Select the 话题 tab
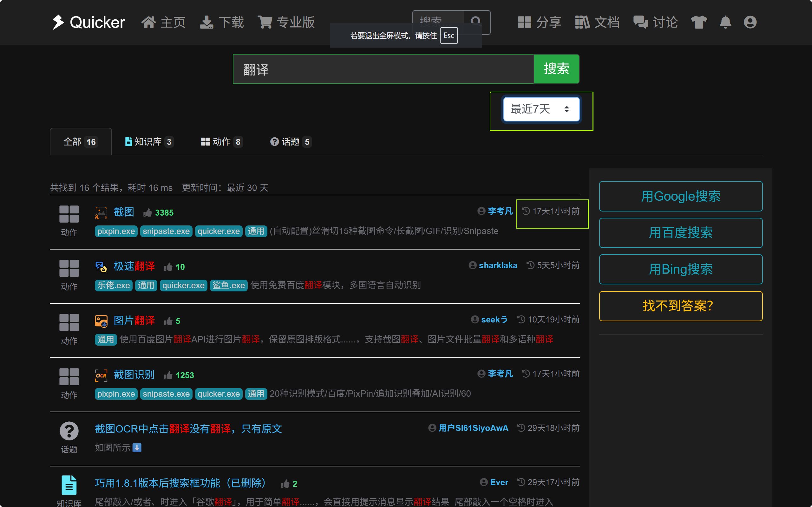Screen dimensions: 812x507 pyautogui.click(x=291, y=142)
